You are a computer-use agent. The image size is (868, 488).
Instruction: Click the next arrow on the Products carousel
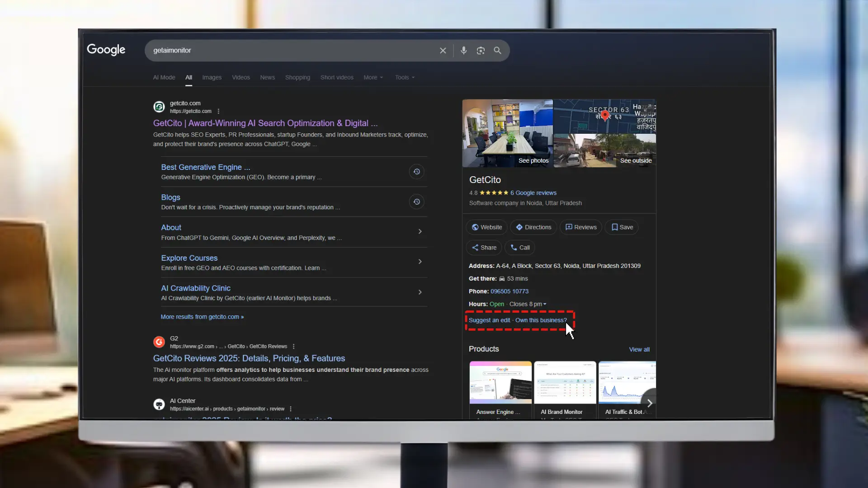(x=650, y=403)
